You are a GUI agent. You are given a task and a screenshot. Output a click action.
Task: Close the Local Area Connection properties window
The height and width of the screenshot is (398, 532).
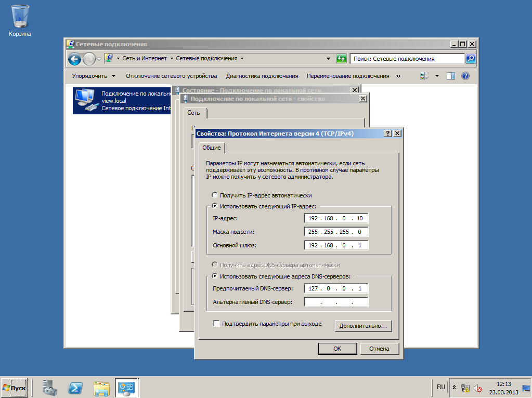(362, 99)
